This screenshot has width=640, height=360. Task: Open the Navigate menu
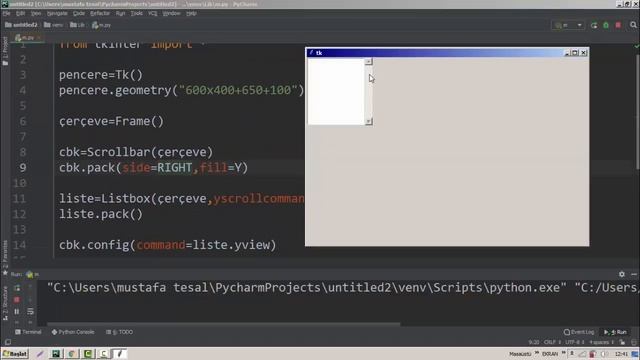click(57, 13)
